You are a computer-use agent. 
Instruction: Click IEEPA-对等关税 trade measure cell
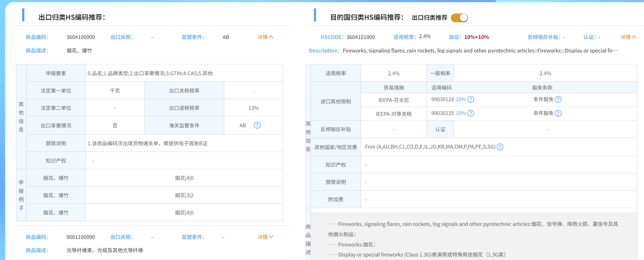pyautogui.click(x=394, y=114)
